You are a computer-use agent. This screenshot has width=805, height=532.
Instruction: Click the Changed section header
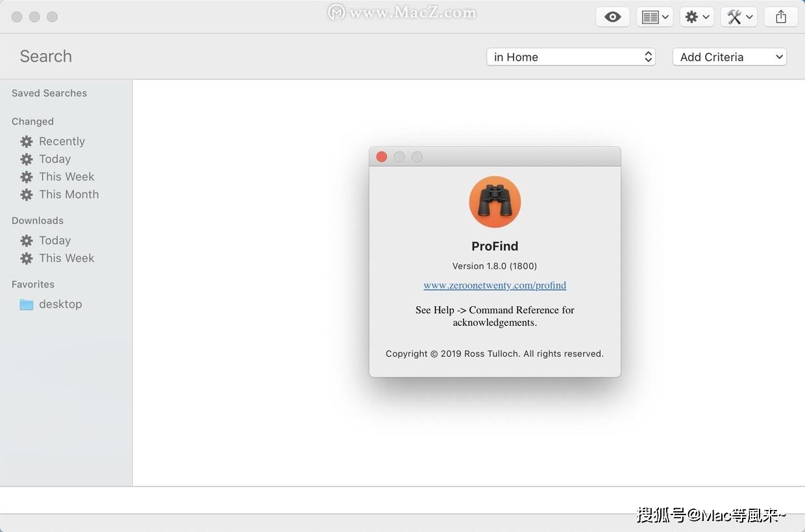click(x=32, y=122)
